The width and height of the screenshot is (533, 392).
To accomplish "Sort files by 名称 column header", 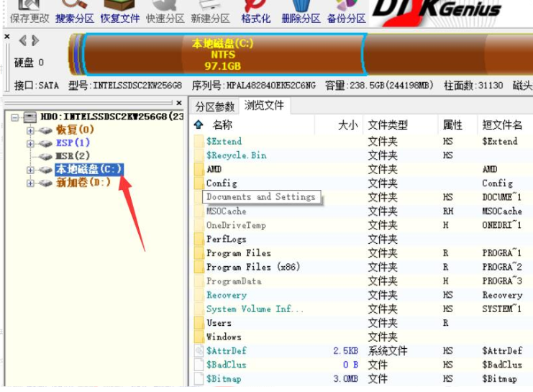I will tap(222, 125).
